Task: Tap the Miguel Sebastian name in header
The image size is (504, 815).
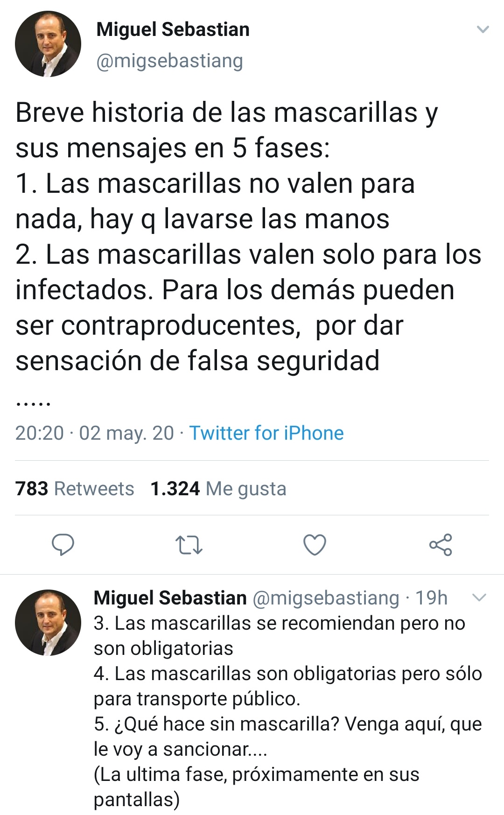Action: coord(173,29)
